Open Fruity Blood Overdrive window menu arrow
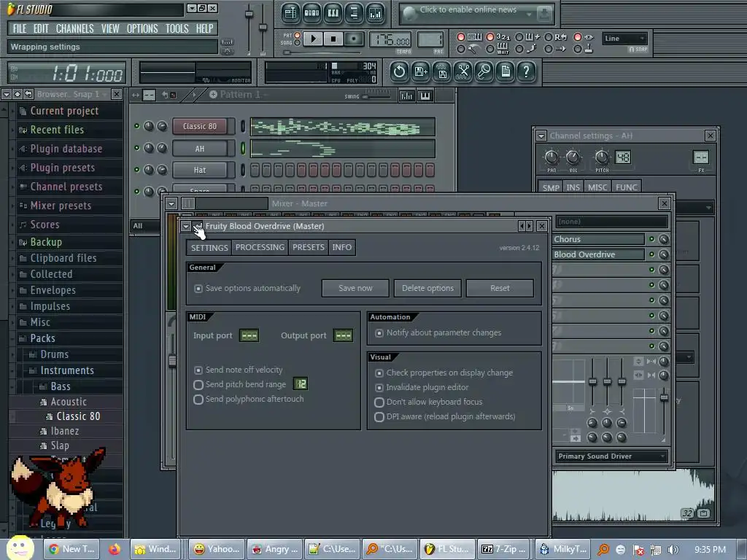This screenshot has height=560, width=747. coord(186,226)
